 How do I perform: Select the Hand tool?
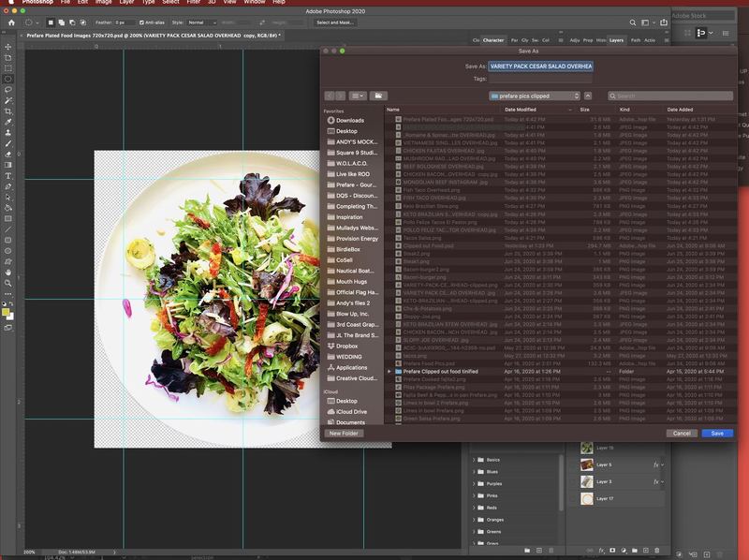point(8,273)
